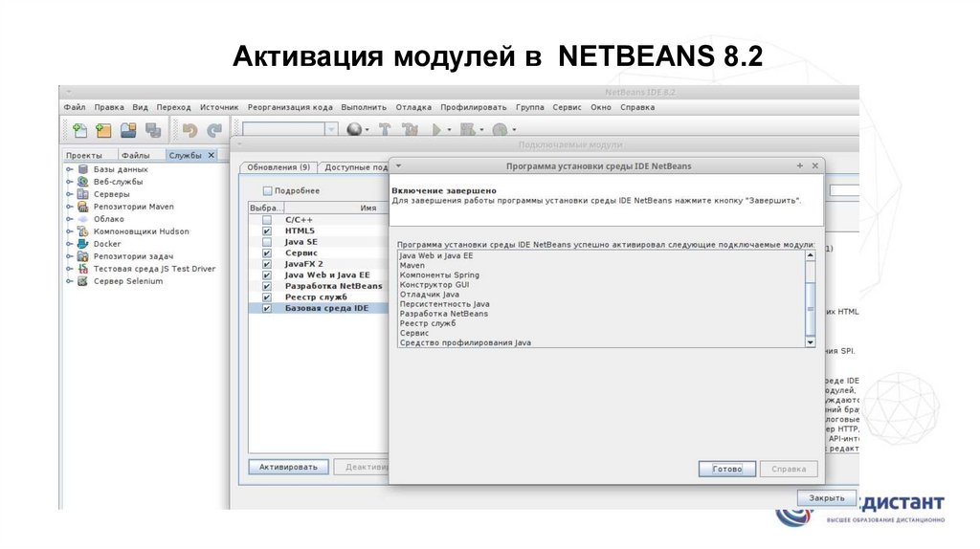The height and width of the screenshot is (549, 980).
Task: Click the Закрыть button
Action: point(826,498)
